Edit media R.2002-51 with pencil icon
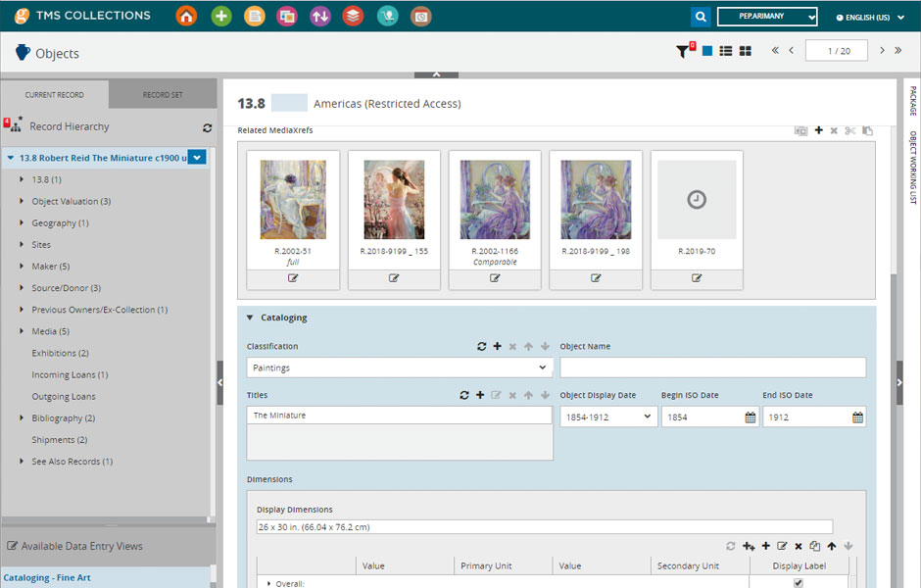The height and width of the screenshot is (588, 921). (293, 278)
